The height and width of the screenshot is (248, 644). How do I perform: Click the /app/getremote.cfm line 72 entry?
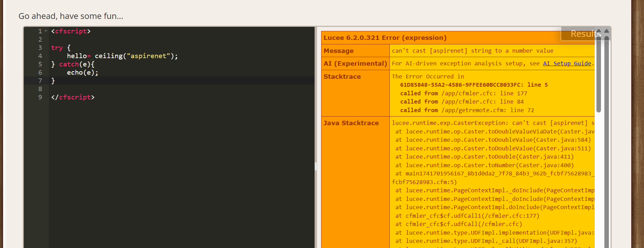point(488,110)
